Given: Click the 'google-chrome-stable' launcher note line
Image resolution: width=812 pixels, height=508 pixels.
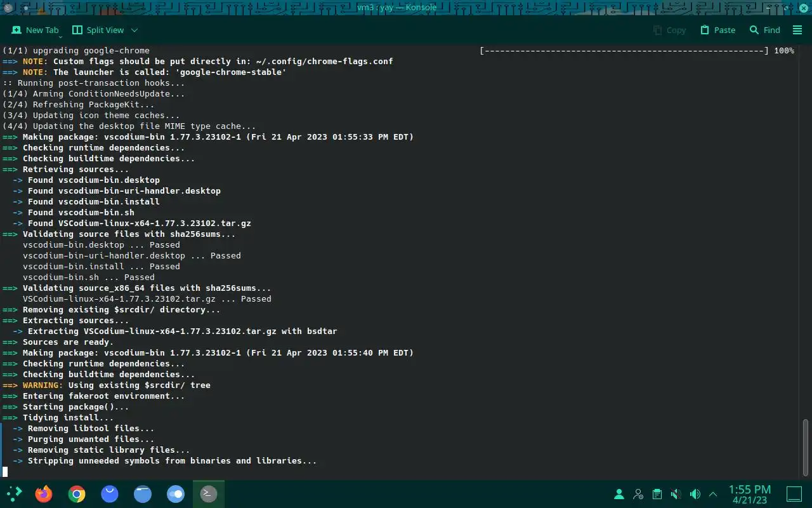Looking at the screenshot, I should coord(145,72).
